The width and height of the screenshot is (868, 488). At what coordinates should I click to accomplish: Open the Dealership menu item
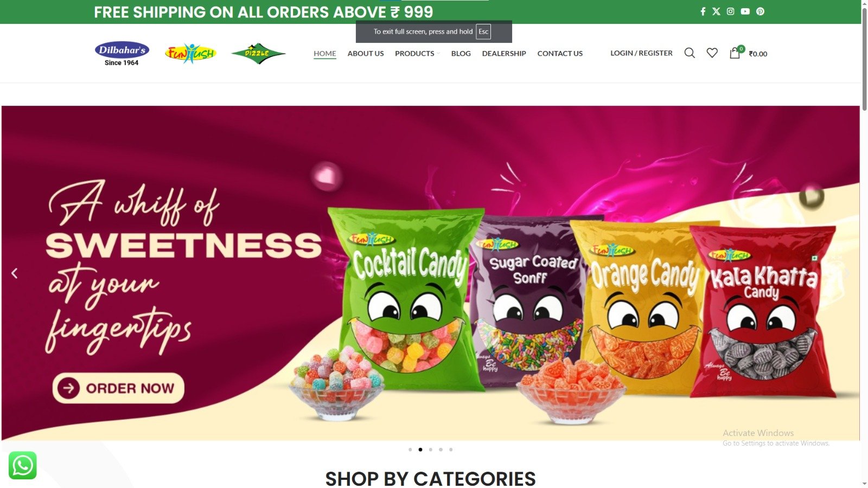504,53
